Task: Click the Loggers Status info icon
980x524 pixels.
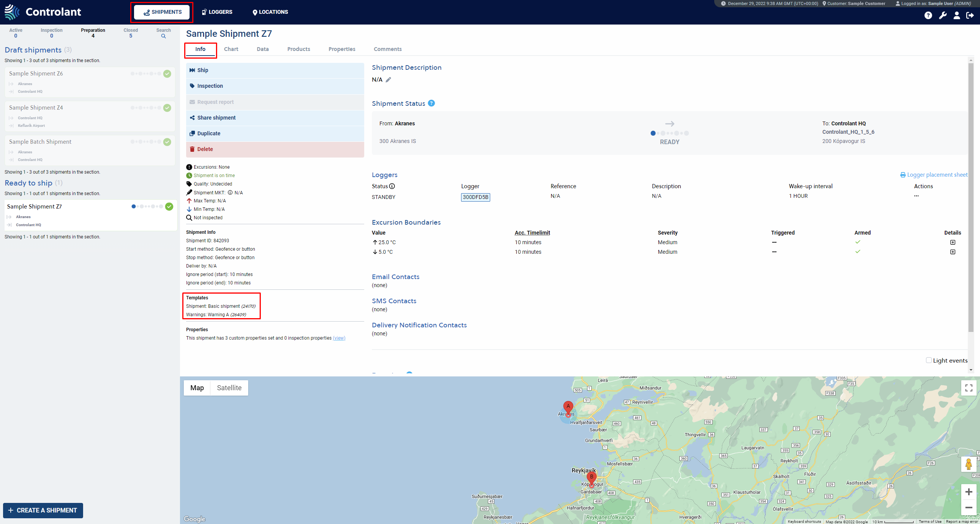Action: pyautogui.click(x=392, y=186)
